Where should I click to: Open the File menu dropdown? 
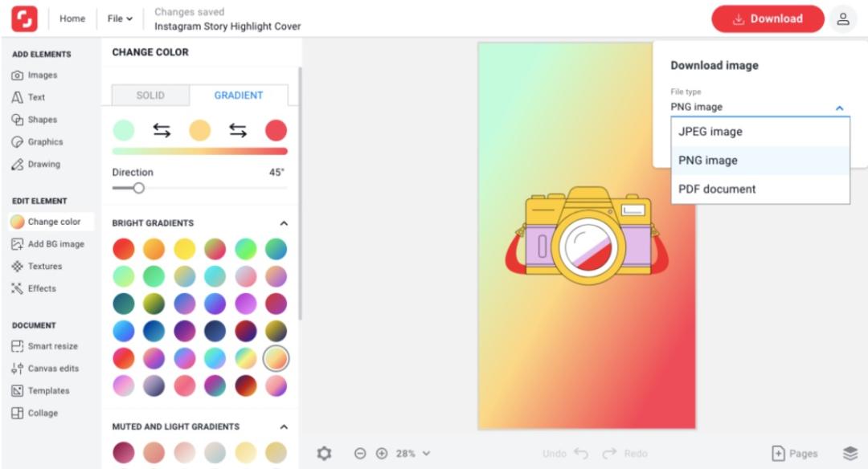point(120,18)
